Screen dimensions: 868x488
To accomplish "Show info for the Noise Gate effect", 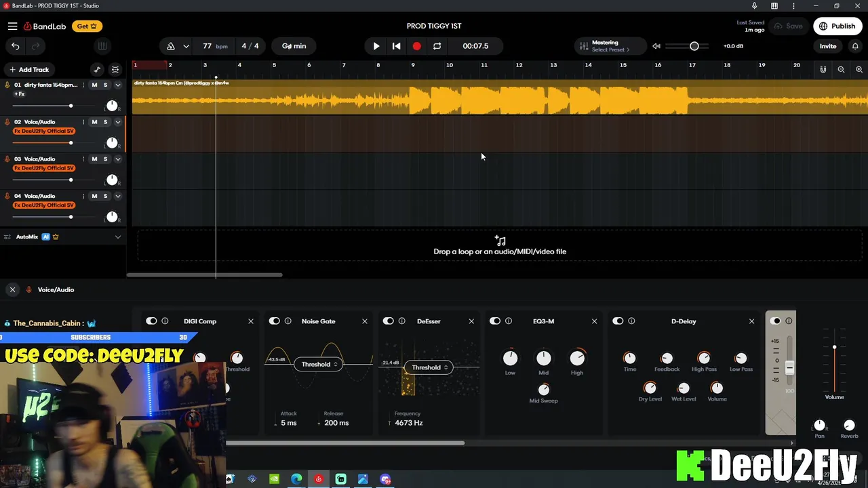I will (288, 321).
